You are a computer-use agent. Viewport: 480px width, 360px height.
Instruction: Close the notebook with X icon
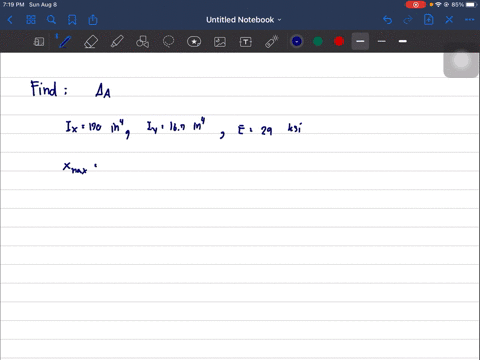click(x=449, y=20)
